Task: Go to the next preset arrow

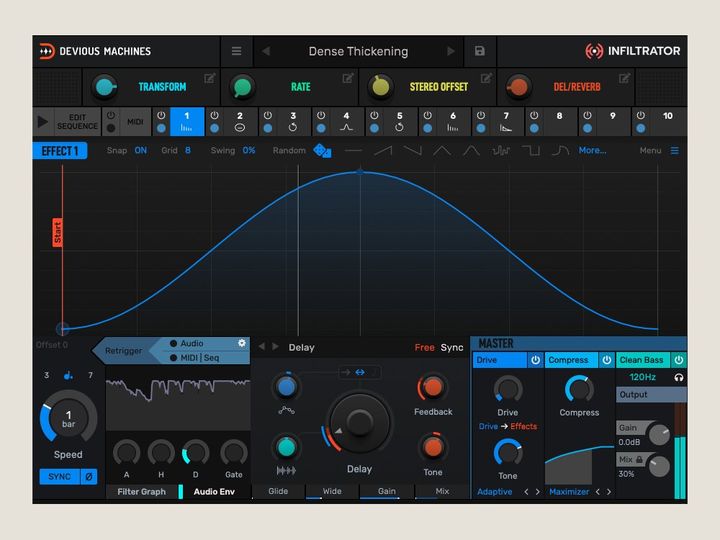Action: point(451,51)
